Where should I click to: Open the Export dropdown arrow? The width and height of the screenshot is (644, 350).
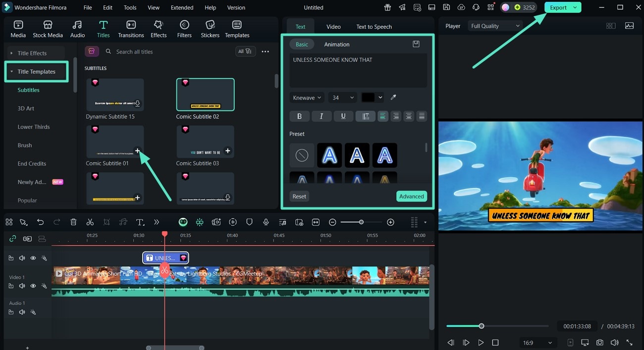pyautogui.click(x=575, y=7)
